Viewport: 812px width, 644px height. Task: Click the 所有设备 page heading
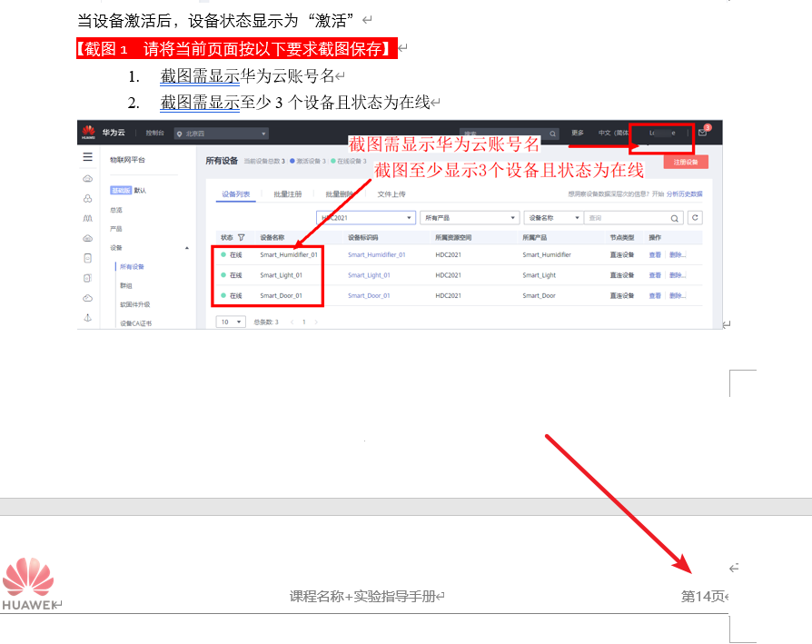[x=222, y=161]
